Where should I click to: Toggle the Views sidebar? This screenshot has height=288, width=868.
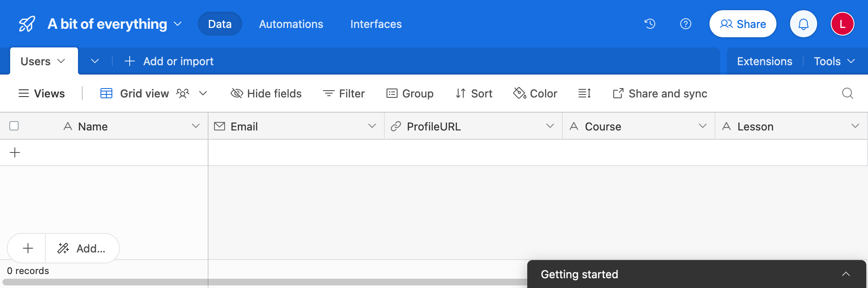42,93
